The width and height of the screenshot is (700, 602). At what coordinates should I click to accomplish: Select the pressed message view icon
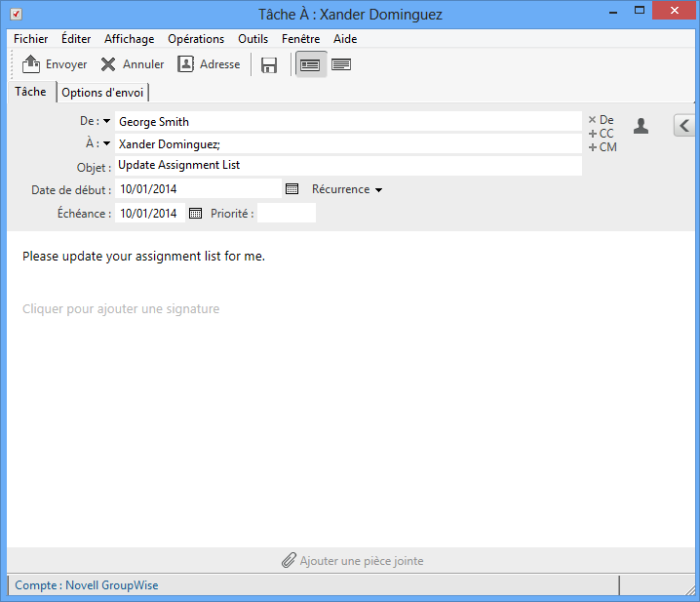[x=310, y=64]
